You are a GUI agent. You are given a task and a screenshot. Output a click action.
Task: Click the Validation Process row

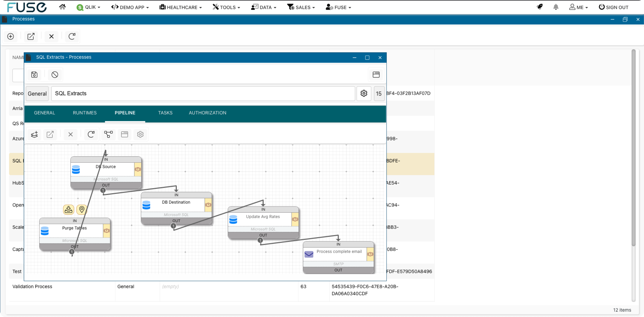click(222, 290)
